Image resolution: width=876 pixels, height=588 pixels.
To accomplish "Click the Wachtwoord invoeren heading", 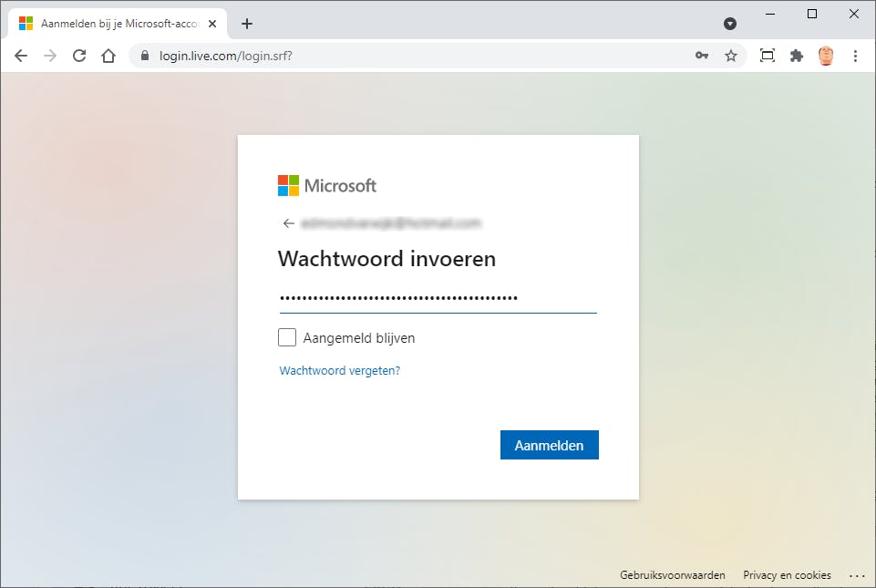I will click(386, 259).
